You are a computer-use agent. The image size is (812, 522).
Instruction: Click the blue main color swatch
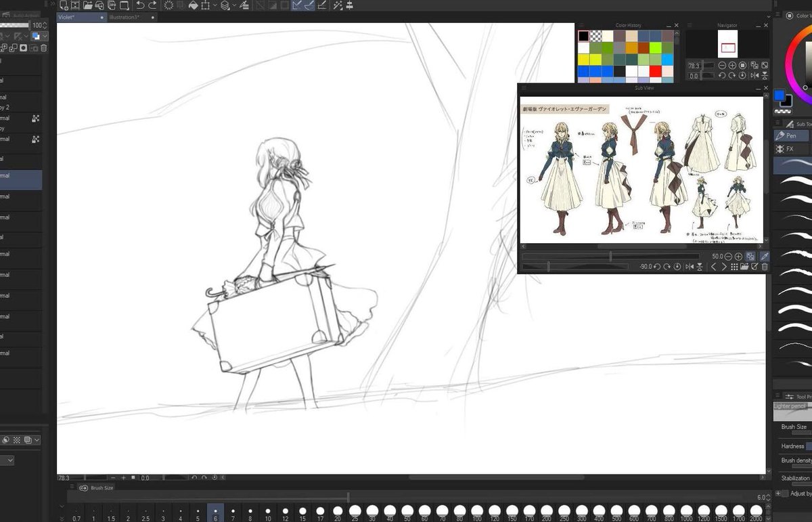point(780,95)
